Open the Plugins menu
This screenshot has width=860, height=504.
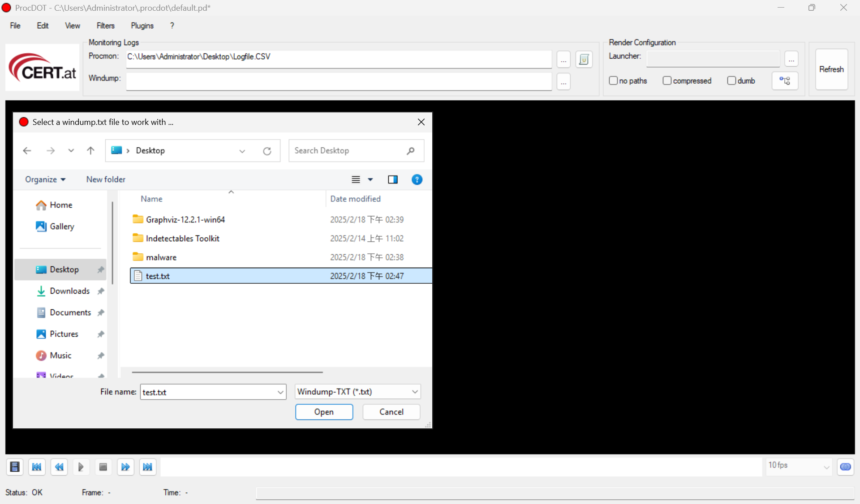pyautogui.click(x=142, y=26)
